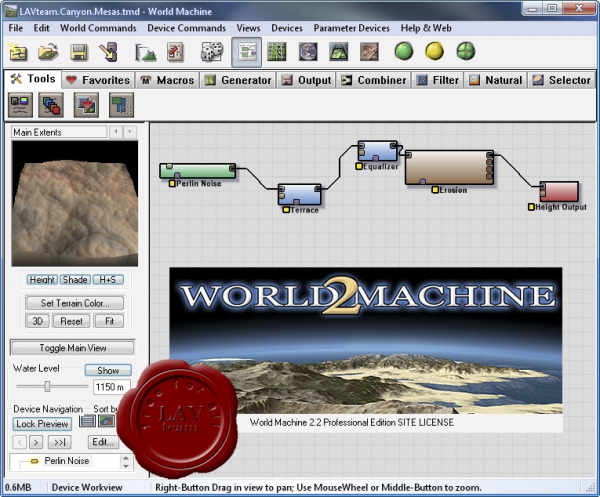The width and height of the screenshot is (600, 497).
Task: Click the Project Settings checklist icon
Action: [x=175, y=52]
